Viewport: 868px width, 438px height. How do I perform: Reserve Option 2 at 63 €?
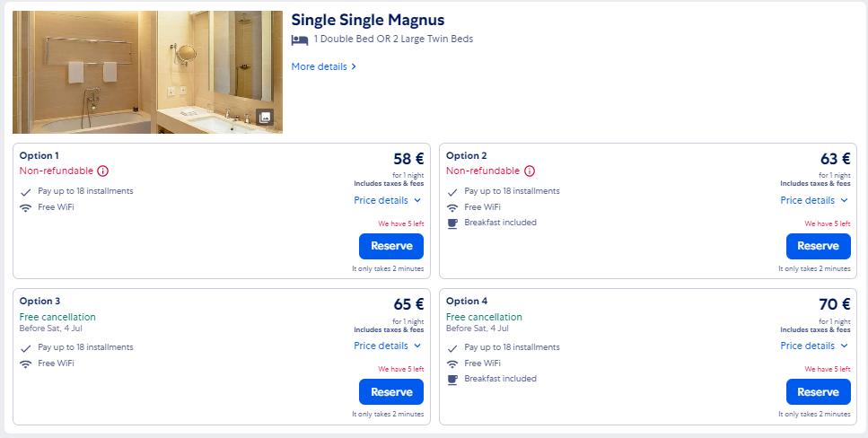[x=818, y=247]
